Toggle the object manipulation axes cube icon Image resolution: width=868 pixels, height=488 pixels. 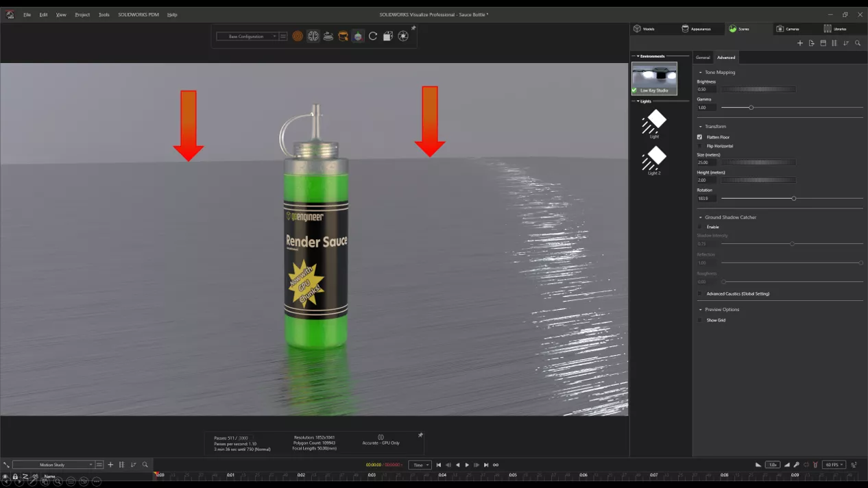(x=358, y=36)
